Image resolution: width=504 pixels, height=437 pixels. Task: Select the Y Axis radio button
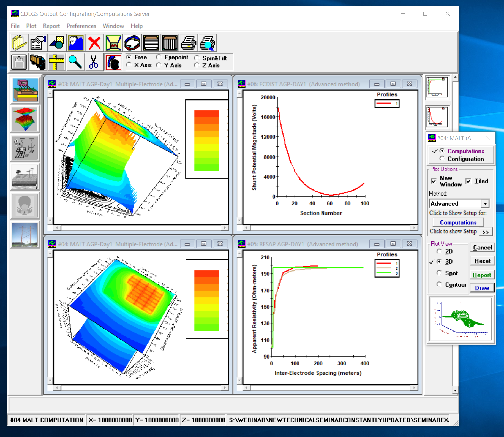coord(159,65)
